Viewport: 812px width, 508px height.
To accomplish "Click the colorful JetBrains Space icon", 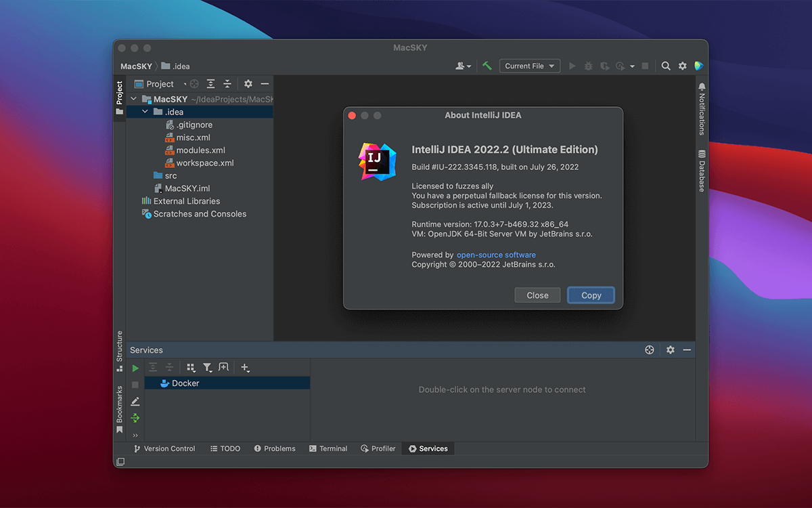I will (x=699, y=66).
